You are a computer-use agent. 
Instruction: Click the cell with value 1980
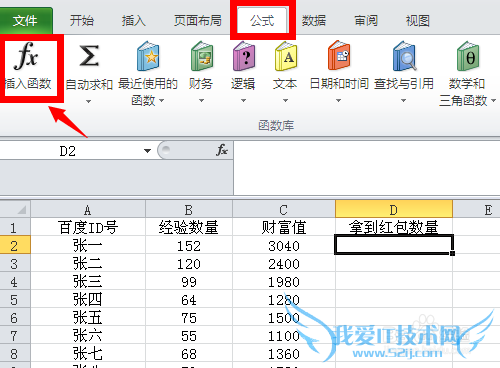284,281
